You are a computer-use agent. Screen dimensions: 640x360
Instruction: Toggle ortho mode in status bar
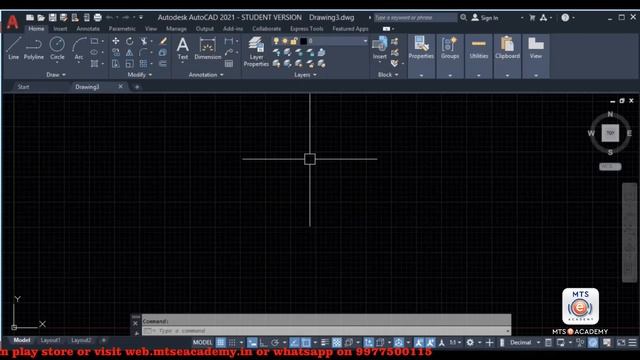click(263, 342)
